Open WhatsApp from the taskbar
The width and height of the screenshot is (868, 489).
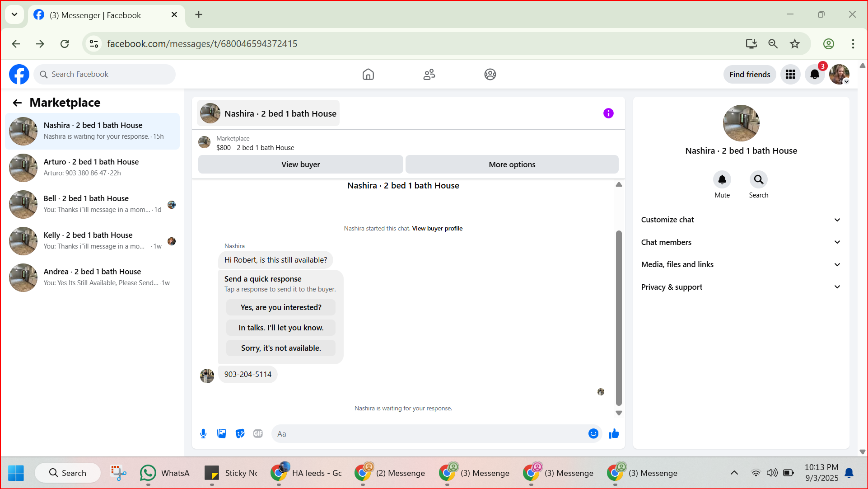[x=164, y=473]
